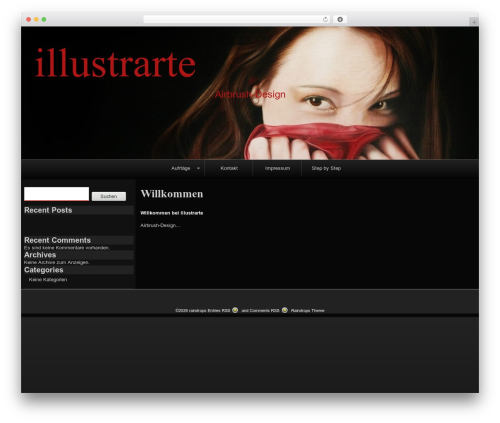Click the Willkommen post heading
Viewport: 500px width, 423px height.
172,194
